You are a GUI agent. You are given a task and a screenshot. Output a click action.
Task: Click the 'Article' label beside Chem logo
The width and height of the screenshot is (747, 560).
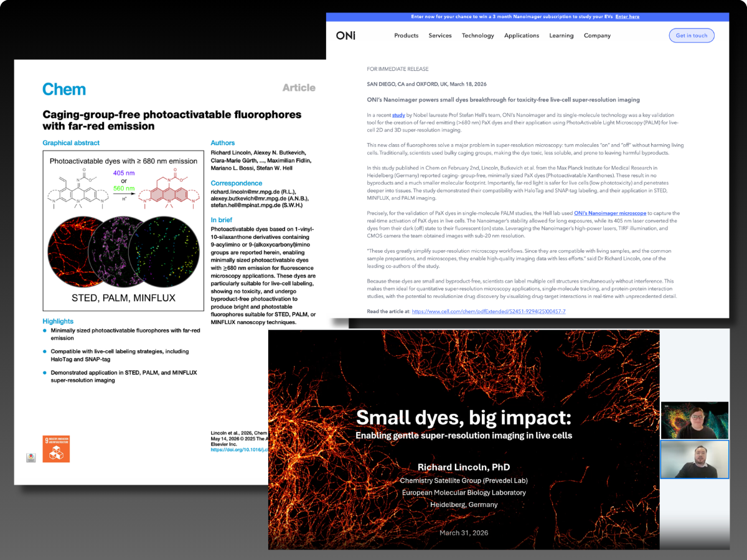pyautogui.click(x=299, y=88)
